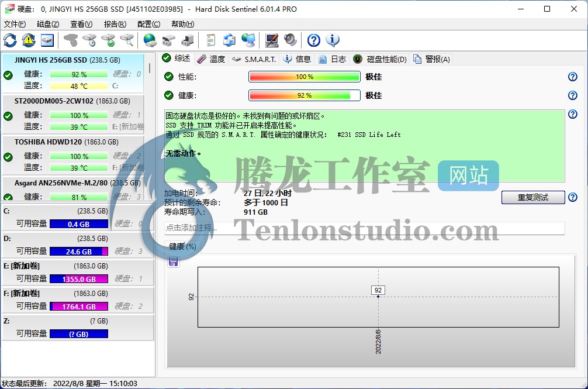
Task: Click the 1764.1 GB free space bar
Action: pos(79,307)
